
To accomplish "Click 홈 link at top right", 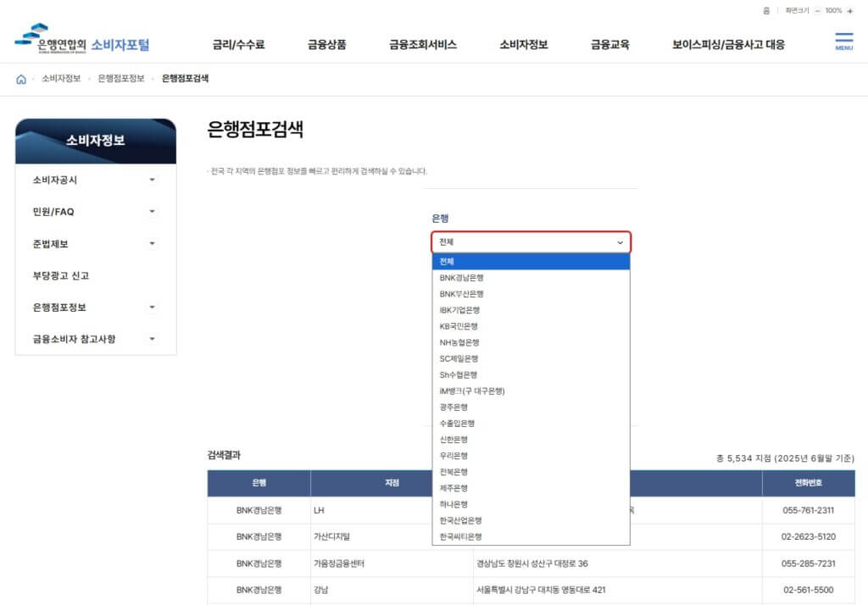I will [766, 11].
